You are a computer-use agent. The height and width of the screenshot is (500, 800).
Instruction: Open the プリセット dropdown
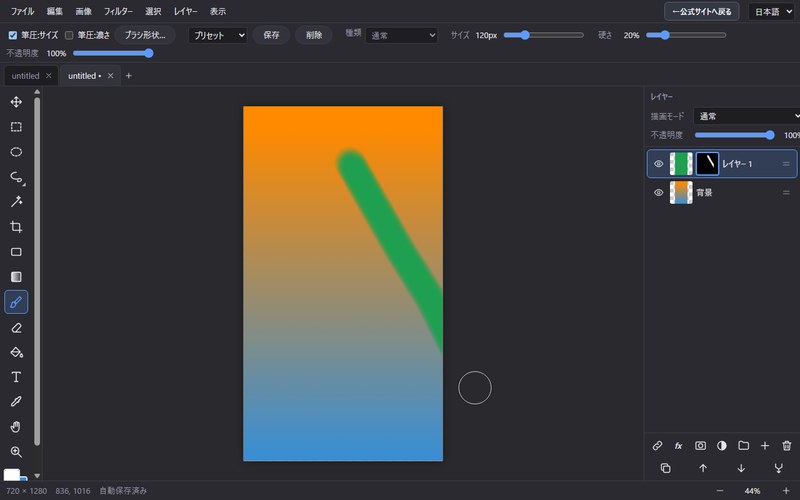(x=218, y=35)
